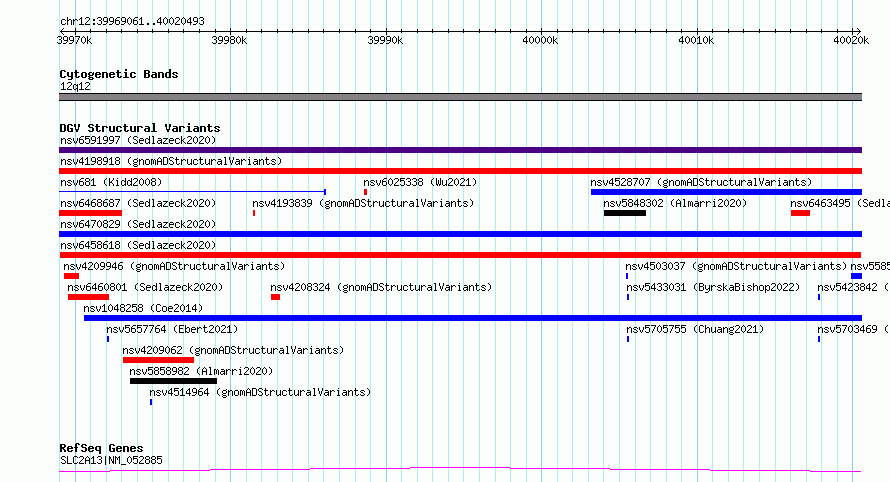Select the black nsv5848302 variant bar
The height and width of the screenshot is (482, 890).
point(625,213)
